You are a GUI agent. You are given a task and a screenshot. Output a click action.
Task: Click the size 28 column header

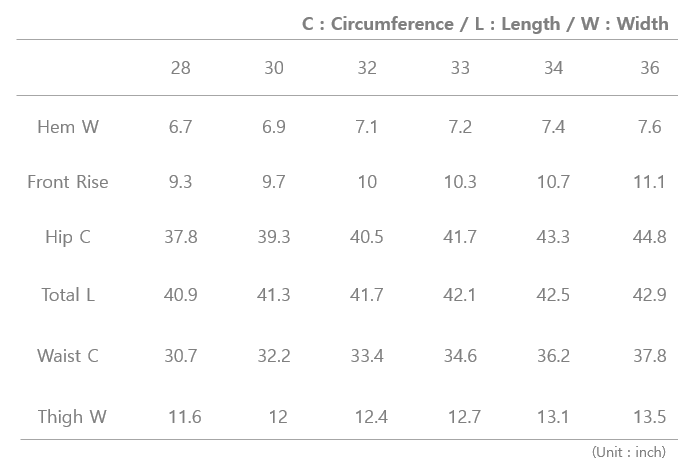pyautogui.click(x=180, y=68)
